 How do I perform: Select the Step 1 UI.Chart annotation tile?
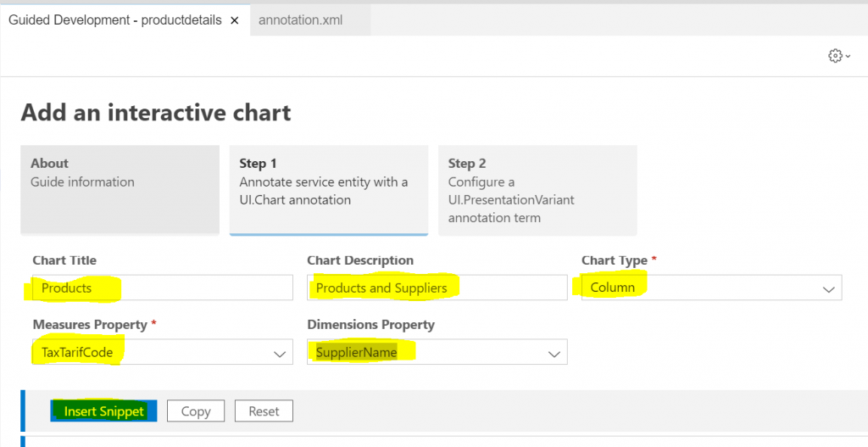[x=329, y=190]
